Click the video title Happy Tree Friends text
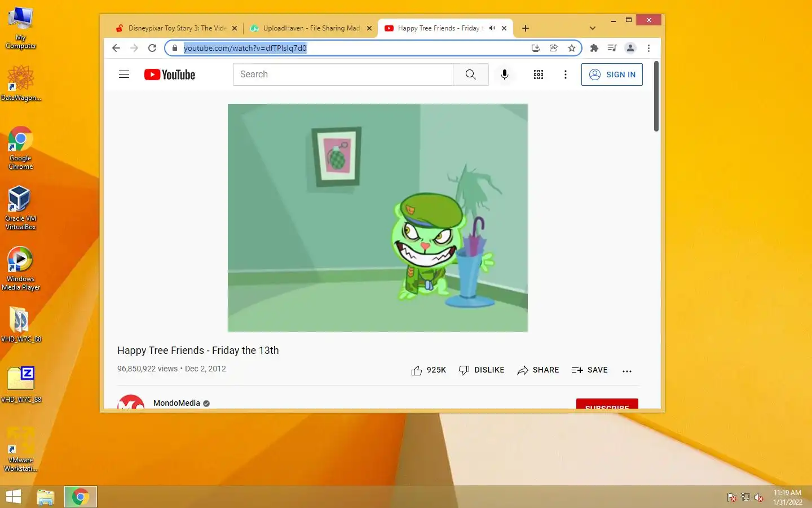Image resolution: width=812 pixels, height=508 pixels. tap(198, 351)
